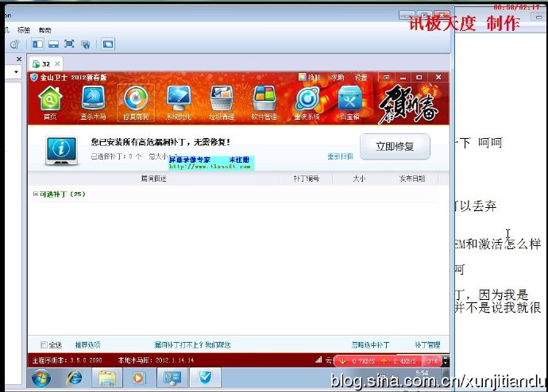Click 本地木马库 version status text

coord(156,360)
